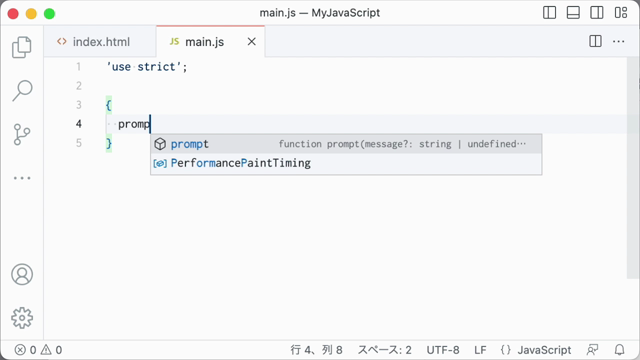Open errors and warnings problems indicator
Image resolution: width=640 pixels, height=360 pixels.
38,350
